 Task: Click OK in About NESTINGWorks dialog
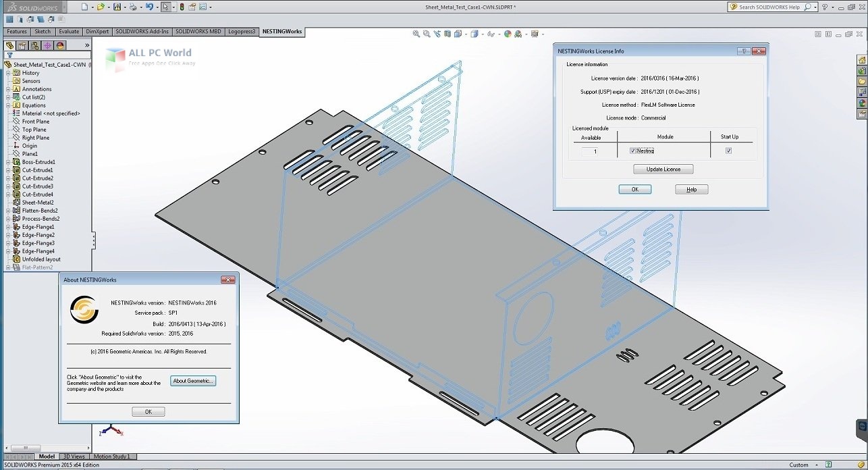[148, 411]
